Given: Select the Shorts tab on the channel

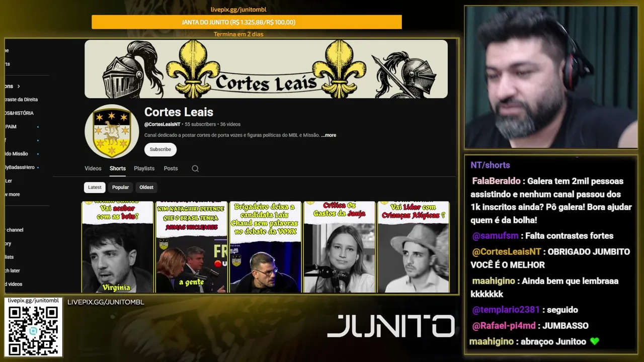Looking at the screenshot, I should click(118, 168).
